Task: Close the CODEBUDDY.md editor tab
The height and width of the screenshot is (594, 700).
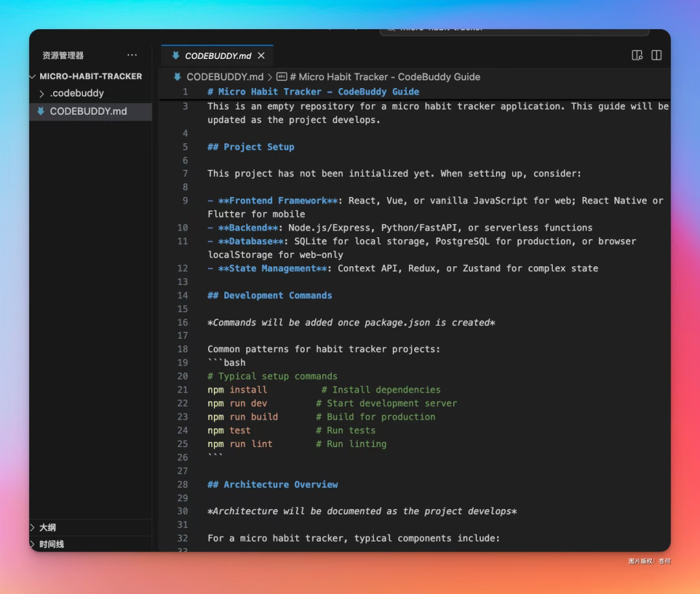Action: tap(261, 56)
